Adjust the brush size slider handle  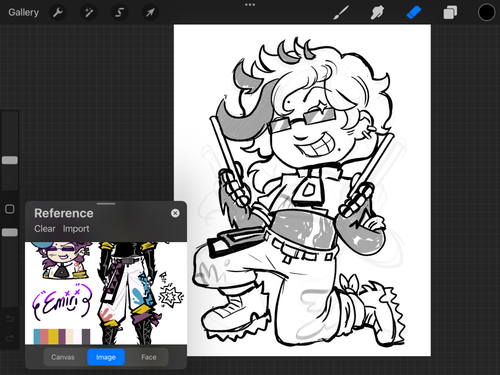click(x=10, y=160)
